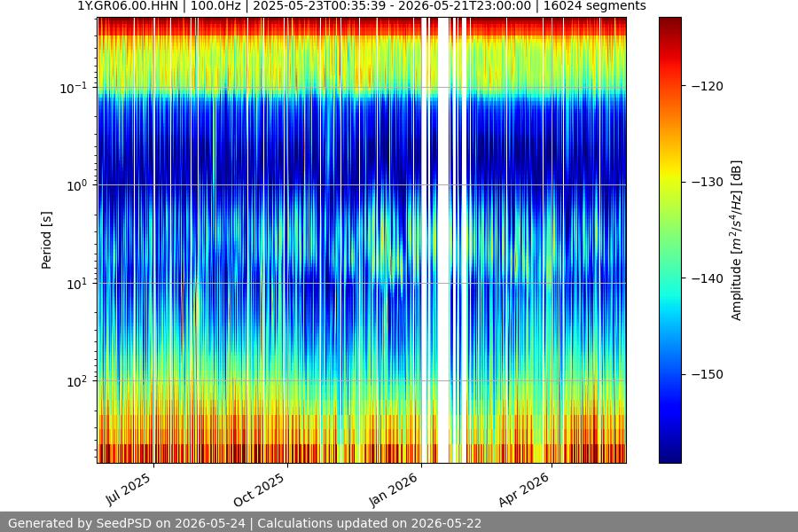
Task: Click the 10¹ period tick label
Action: click(76, 284)
